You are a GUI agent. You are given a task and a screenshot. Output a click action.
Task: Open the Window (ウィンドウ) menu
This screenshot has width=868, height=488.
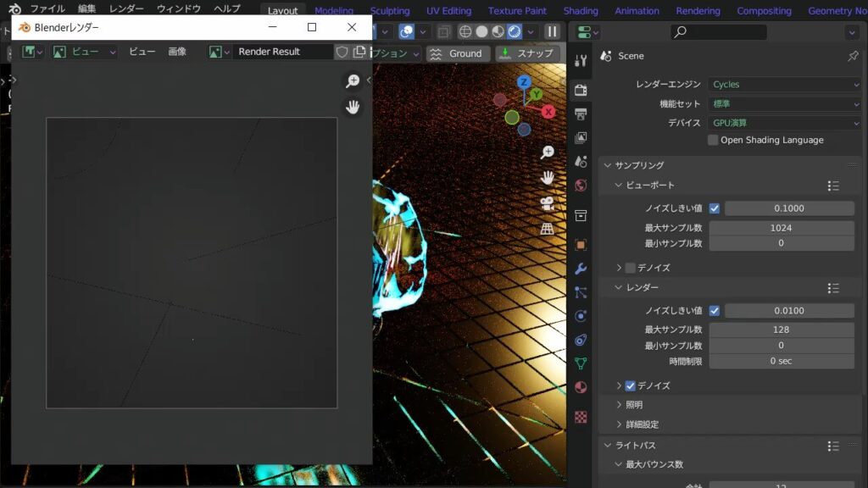(x=178, y=8)
